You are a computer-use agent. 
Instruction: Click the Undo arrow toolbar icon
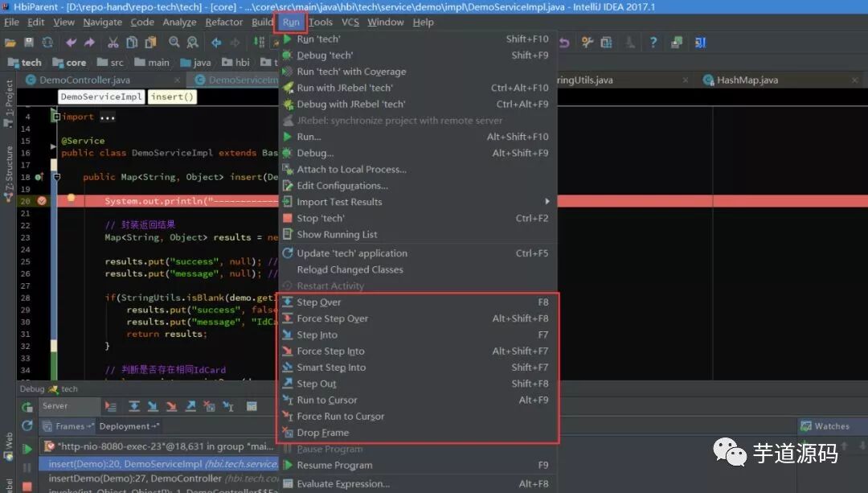pos(71,43)
